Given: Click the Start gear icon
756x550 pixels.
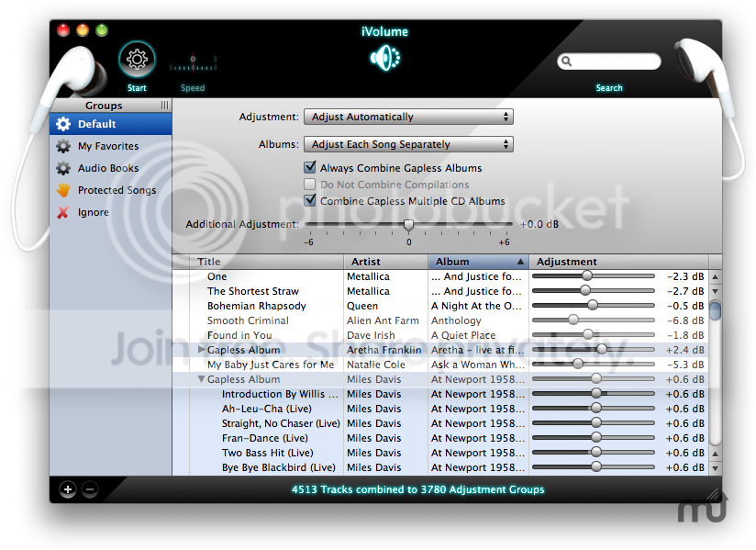Looking at the screenshot, I should point(137,60).
